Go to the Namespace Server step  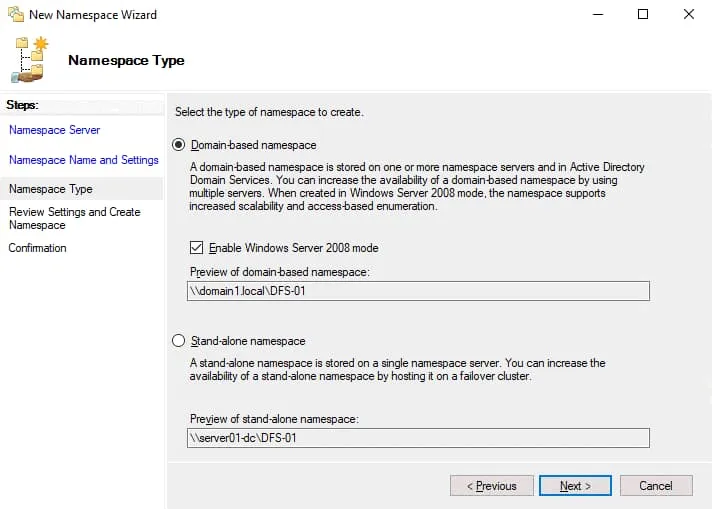pyautogui.click(x=54, y=130)
